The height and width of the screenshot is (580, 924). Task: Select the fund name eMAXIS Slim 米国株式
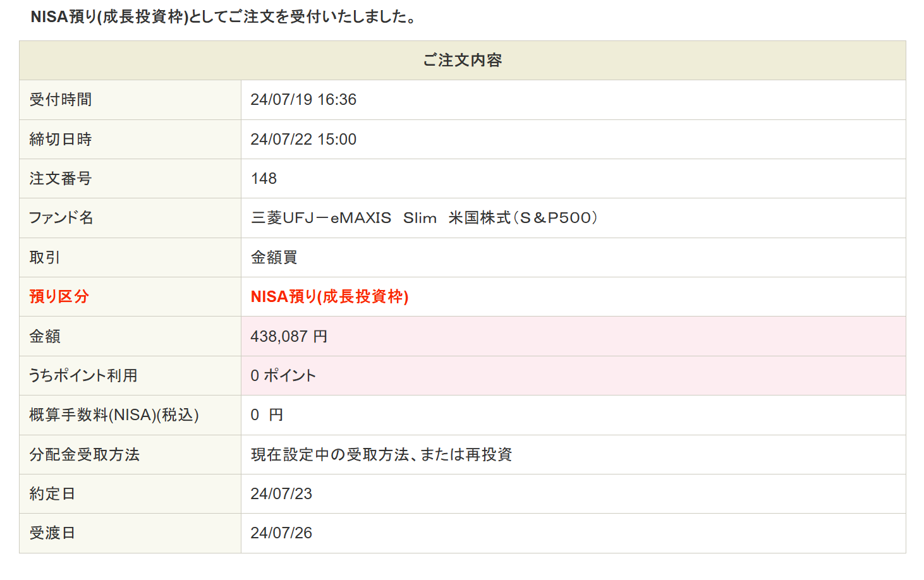pos(424,218)
